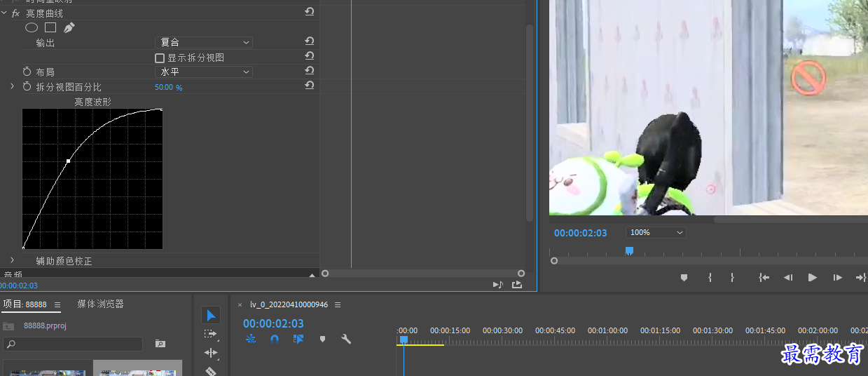Click the play audio only icon
This screenshot has height=376, width=868.
(498, 284)
